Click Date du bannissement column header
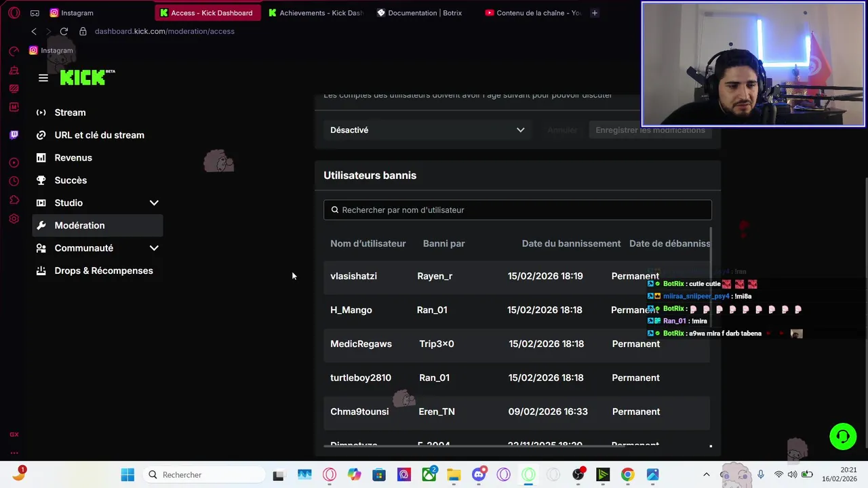868x488 pixels. [572, 243]
